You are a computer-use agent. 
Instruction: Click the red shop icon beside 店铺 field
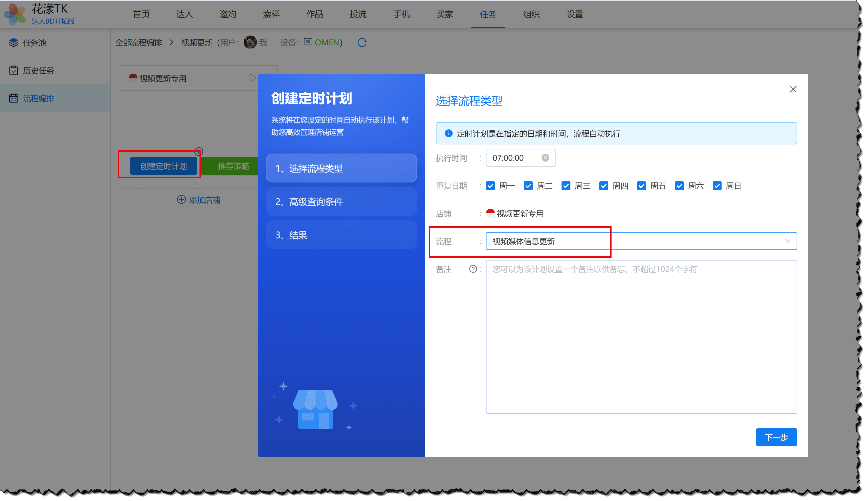click(x=490, y=213)
